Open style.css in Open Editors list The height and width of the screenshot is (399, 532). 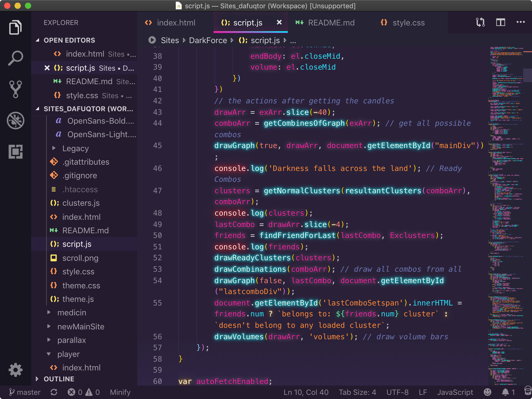coord(85,96)
